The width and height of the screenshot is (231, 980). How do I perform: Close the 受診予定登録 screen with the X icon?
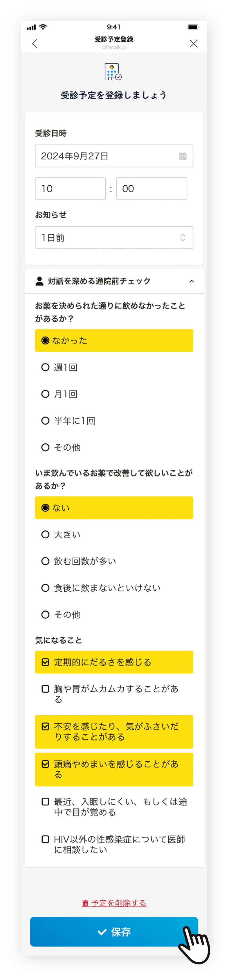[194, 44]
